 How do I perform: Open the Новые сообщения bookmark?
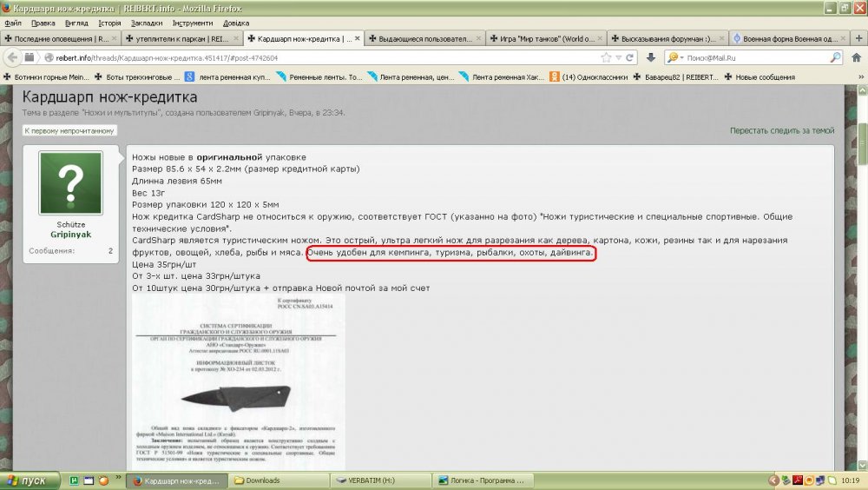pyautogui.click(x=759, y=77)
